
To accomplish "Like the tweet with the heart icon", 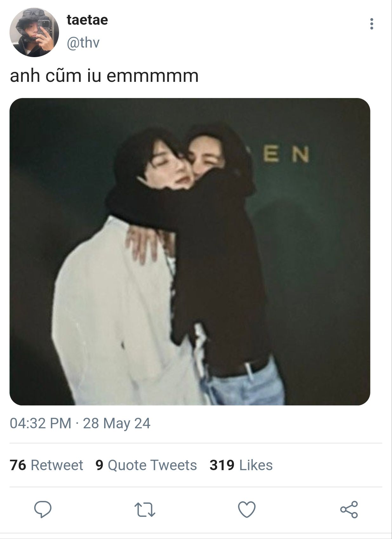I will tap(247, 509).
